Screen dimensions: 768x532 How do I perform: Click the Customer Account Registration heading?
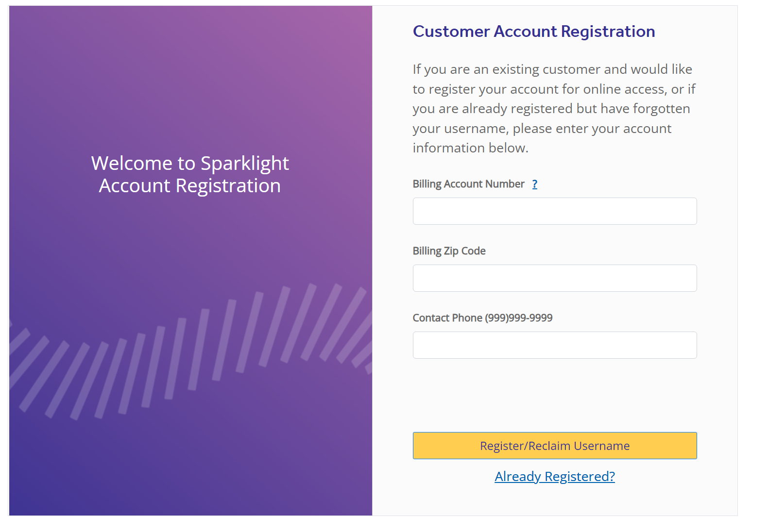[x=533, y=32]
